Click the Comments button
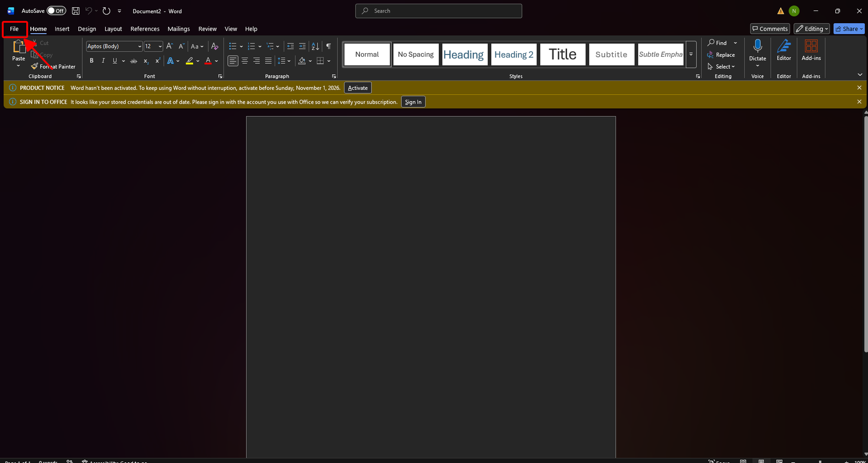Image resolution: width=868 pixels, height=463 pixels. (x=770, y=29)
